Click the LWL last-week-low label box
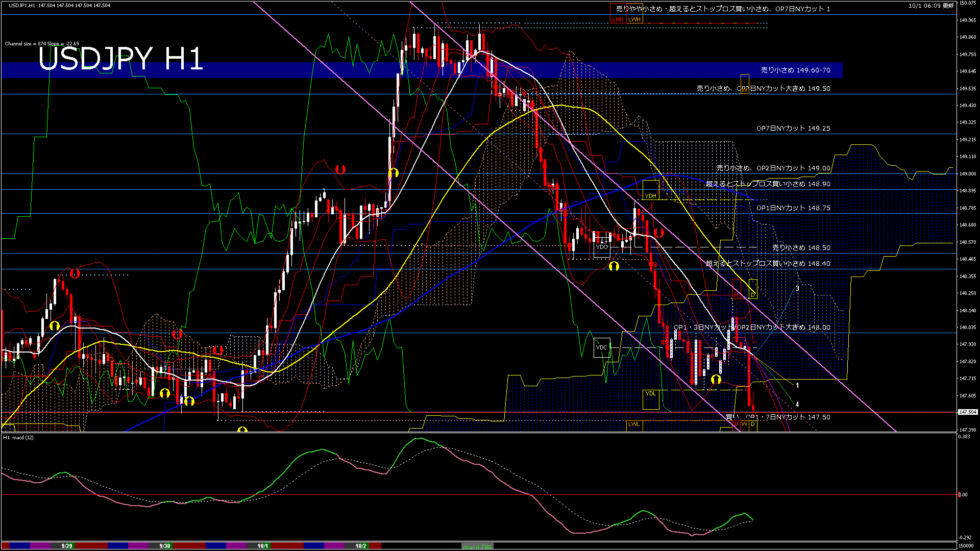This screenshot has height=551, width=980. click(634, 424)
